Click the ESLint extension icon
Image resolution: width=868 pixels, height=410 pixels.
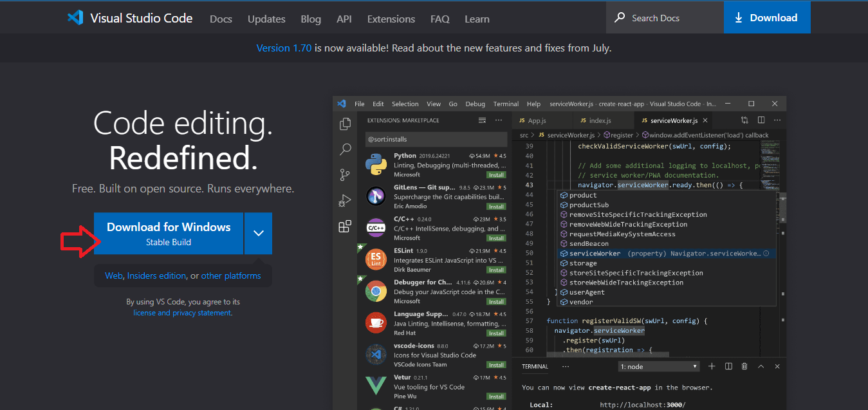click(x=376, y=259)
